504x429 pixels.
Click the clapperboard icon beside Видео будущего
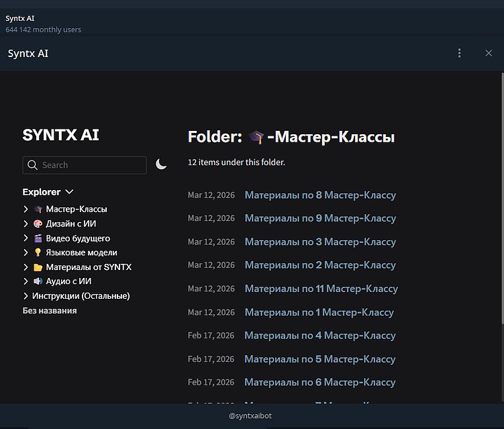[38, 238]
